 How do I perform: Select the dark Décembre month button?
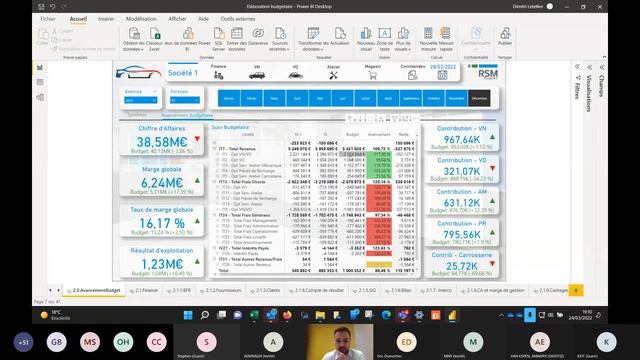pos(479,98)
